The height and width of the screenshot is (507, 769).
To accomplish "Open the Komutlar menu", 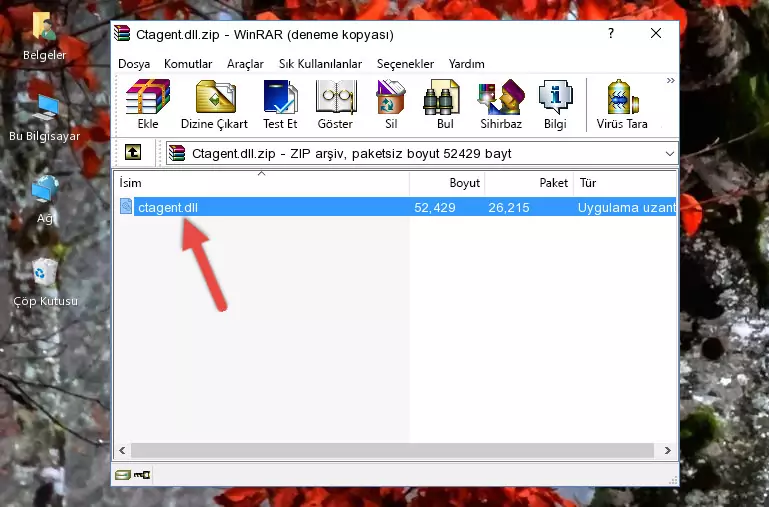I will coord(188,64).
